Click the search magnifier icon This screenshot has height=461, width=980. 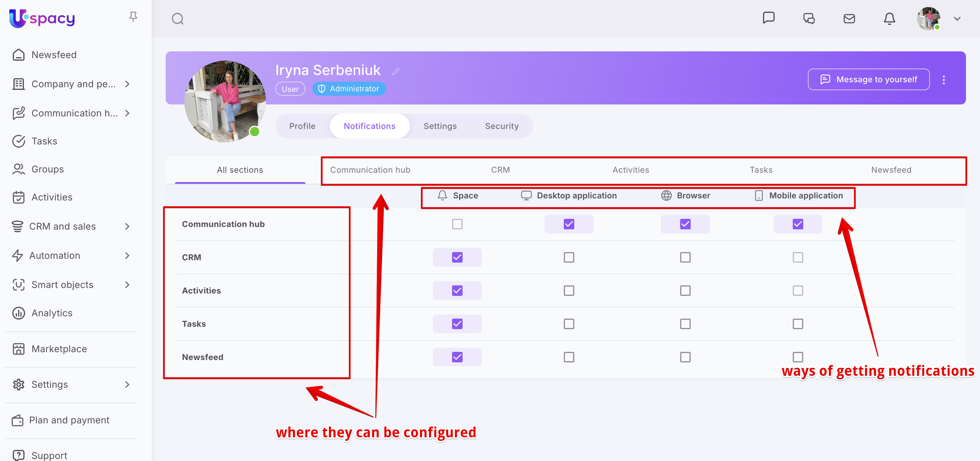point(177,19)
